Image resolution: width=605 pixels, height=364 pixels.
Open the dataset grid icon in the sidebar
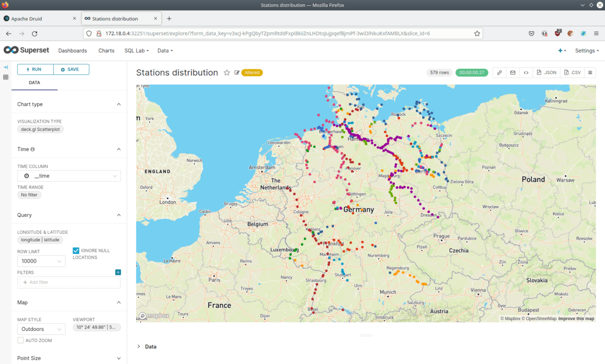(x=5, y=77)
